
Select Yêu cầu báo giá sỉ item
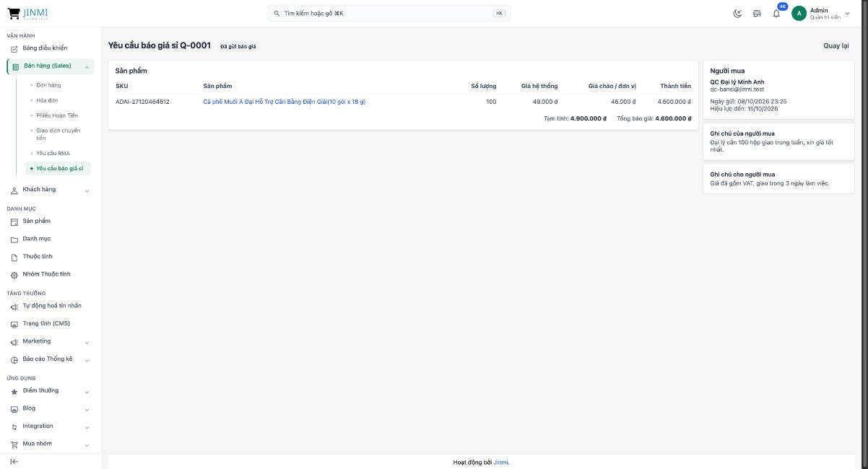tap(59, 168)
